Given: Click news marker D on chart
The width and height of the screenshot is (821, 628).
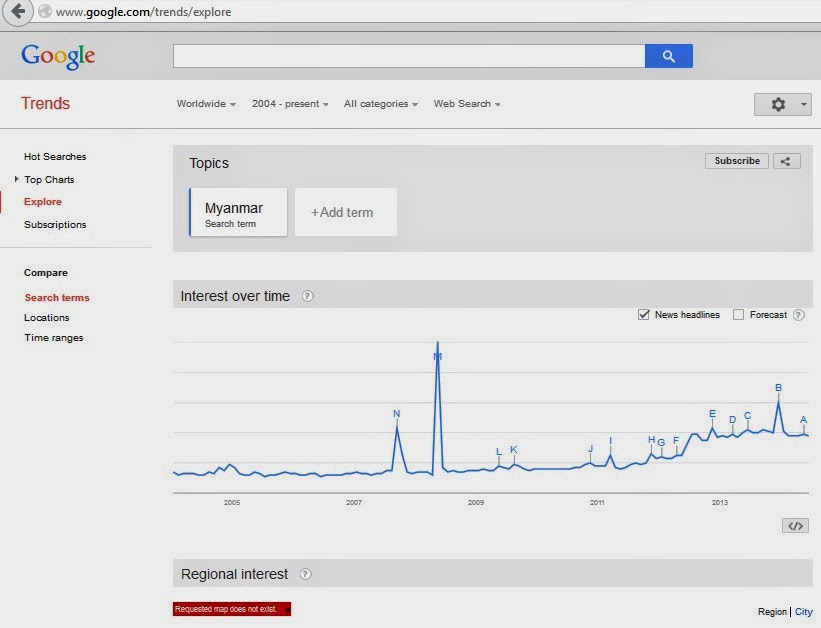Looking at the screenshot, I should pyautogui.click(x=733, y=420).
